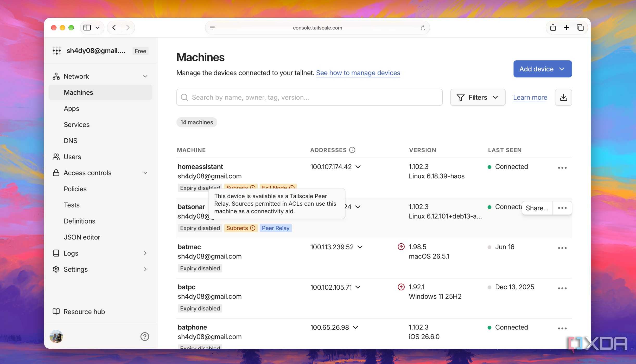
Task: Open the DNS page
Action: click(x=71, y=141)
